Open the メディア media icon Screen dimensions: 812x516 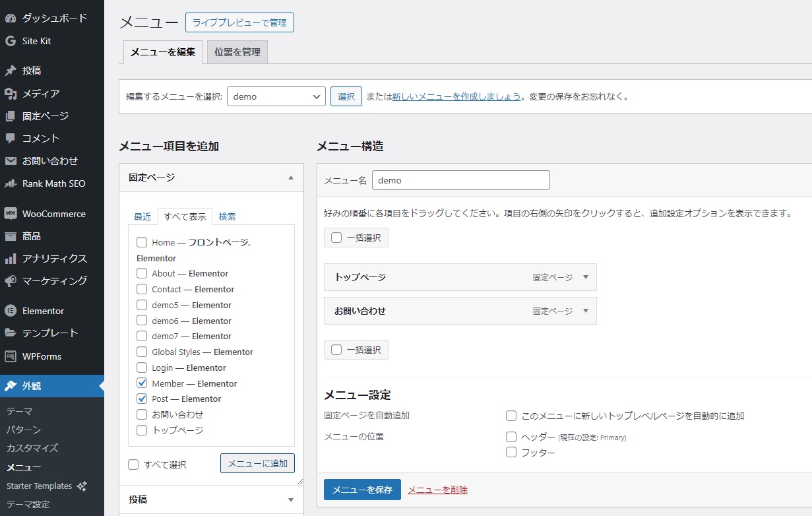pyautogui.click(x=11, y=94)
